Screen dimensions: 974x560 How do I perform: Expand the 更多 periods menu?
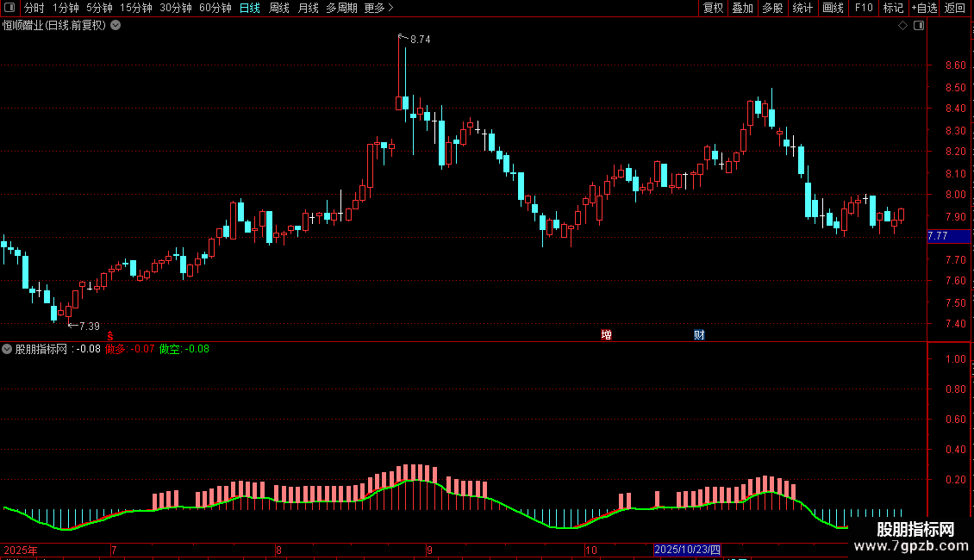378,8
